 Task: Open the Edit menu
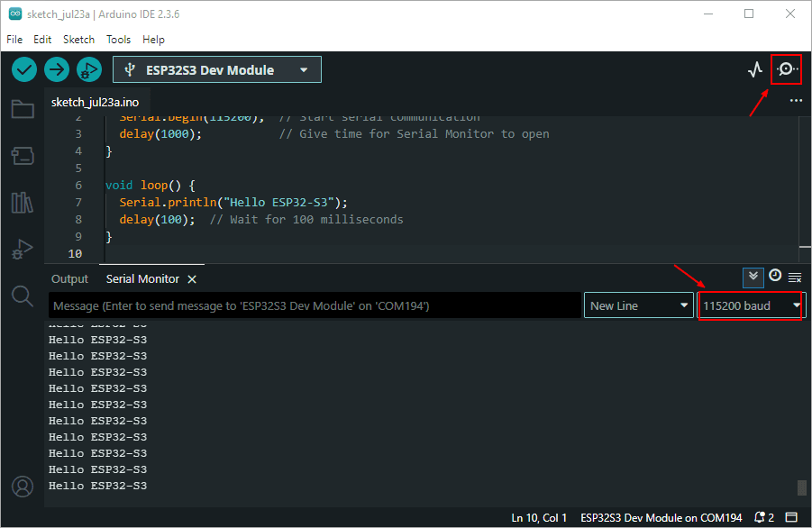tap(42, 40)
